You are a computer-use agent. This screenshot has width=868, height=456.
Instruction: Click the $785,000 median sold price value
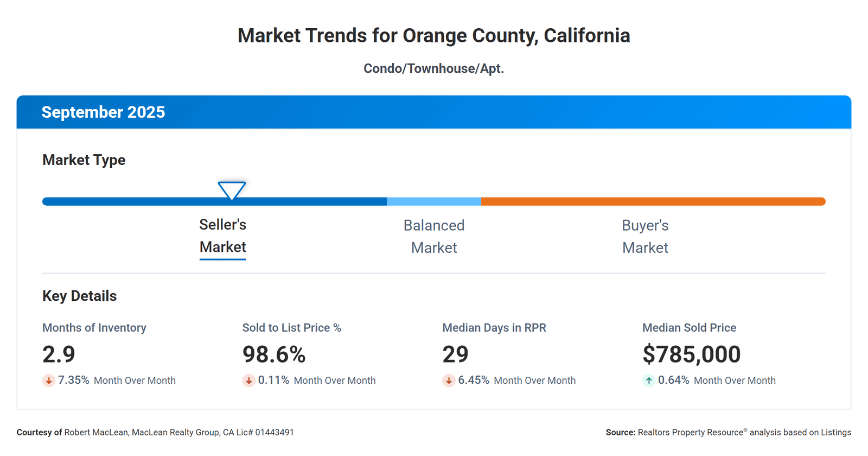tap(691, 354)
